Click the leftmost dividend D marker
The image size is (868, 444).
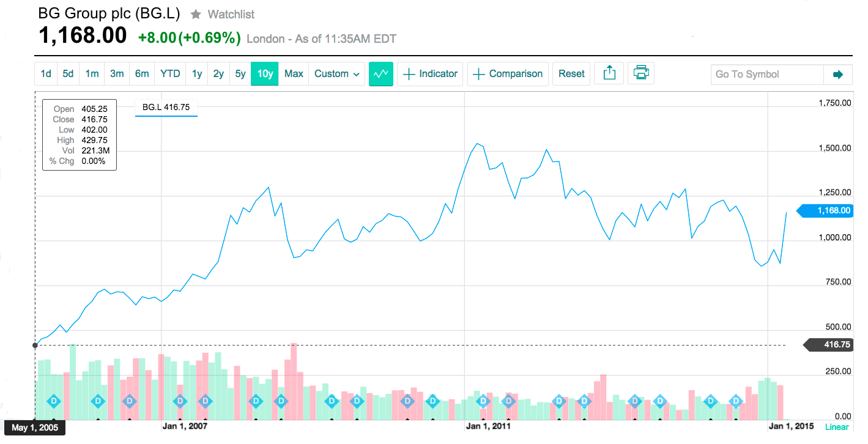54,401
